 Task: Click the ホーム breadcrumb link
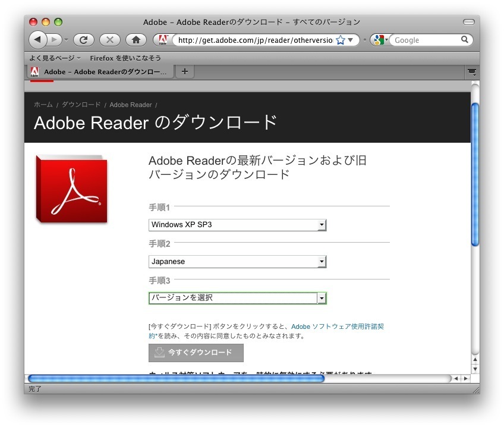click(43, 105)
